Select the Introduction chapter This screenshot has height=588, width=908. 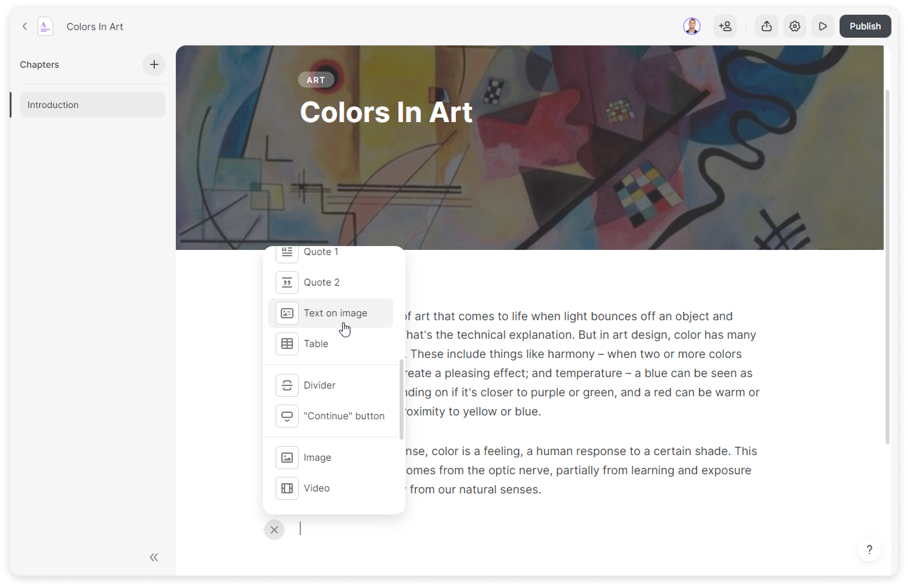tap(93, 105)
